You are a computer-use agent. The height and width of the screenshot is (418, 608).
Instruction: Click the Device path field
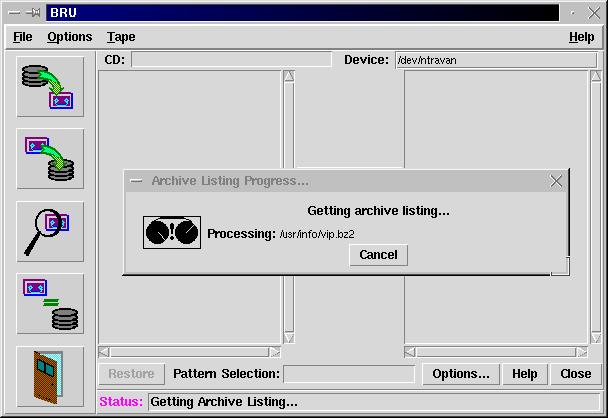point(494,60)
